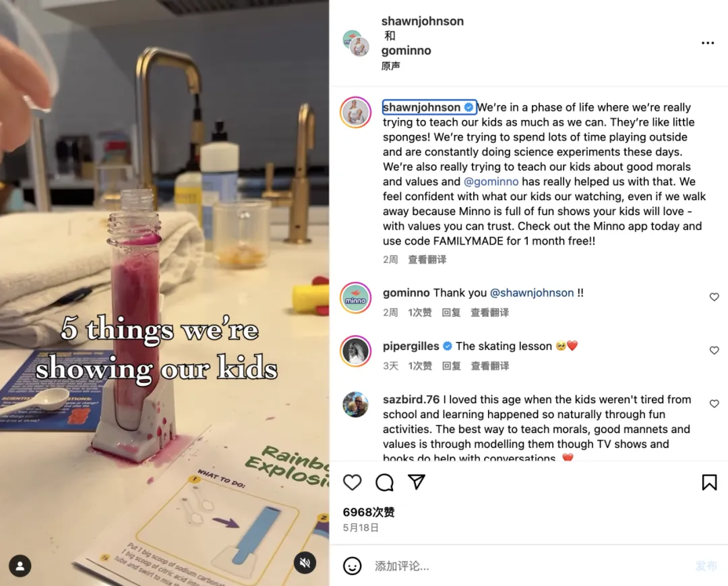Unmute the video using the speaker icon

point(305,563)
